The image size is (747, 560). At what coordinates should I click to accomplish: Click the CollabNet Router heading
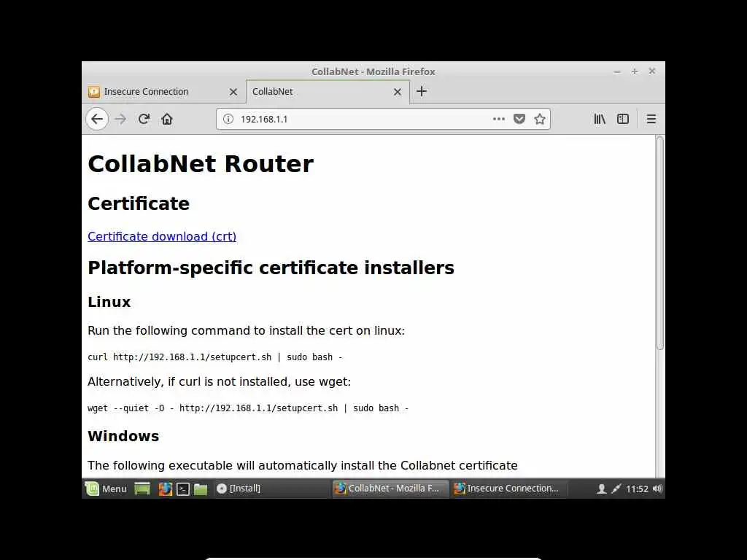point(201,164)
